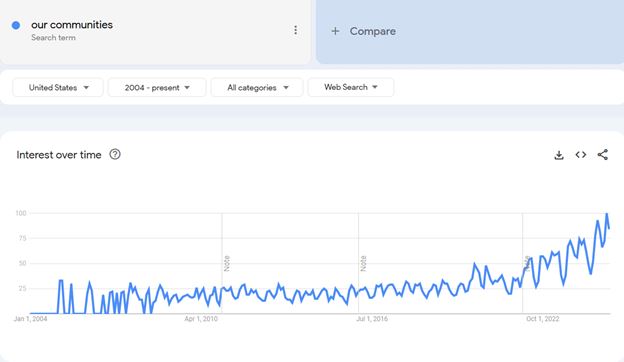
Task: Click the Note marker near Apr 2010
Action: (227, 263)
